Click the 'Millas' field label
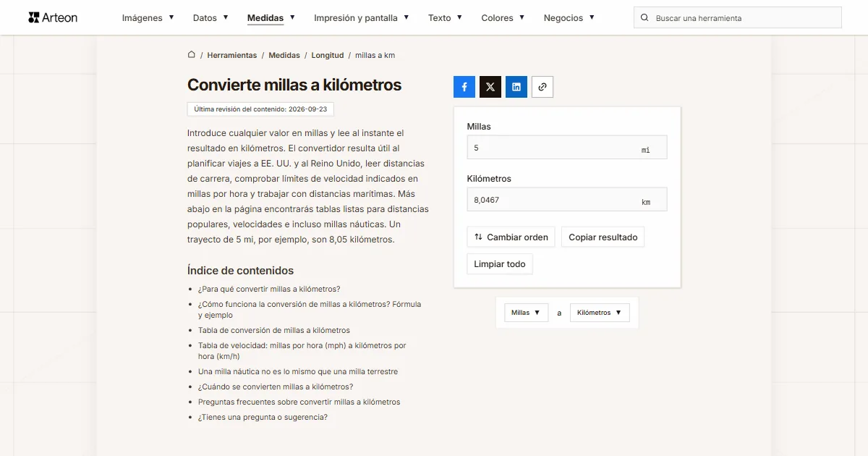 click(x=479, y=127)
